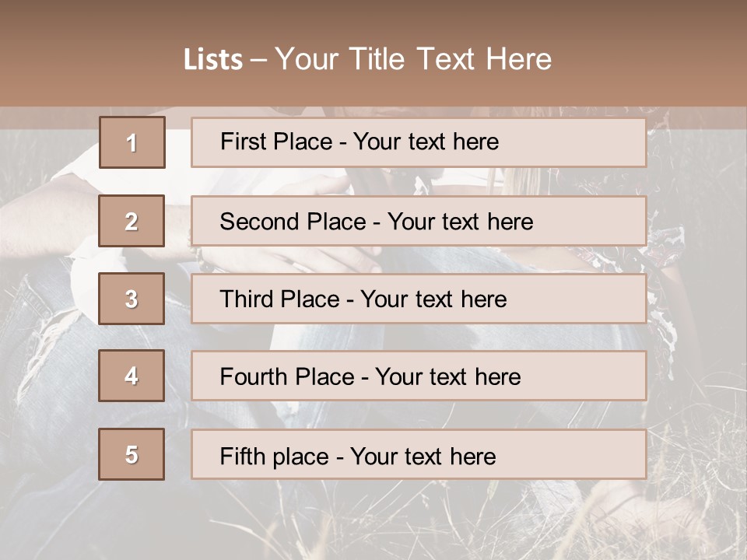747x560 pixels.
Task: Click the dash in the slide title
Action: (x=258, y=59)
